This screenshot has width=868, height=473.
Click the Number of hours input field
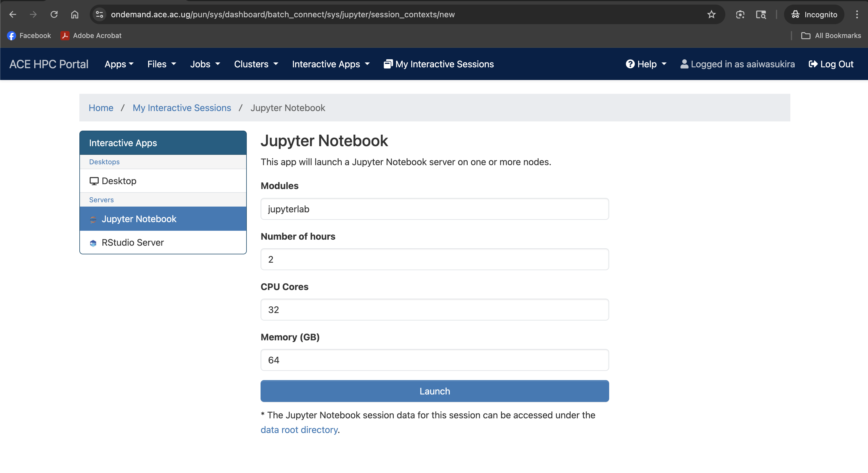click(x=434, y=259)
